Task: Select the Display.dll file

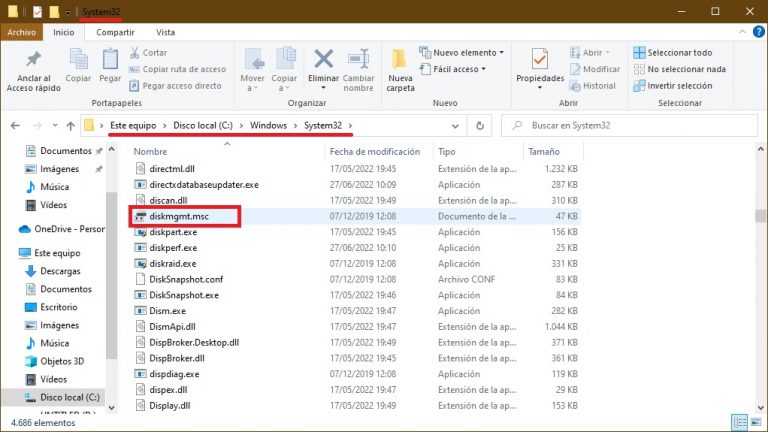Action: pyautogui.click(x=169, y=406)
